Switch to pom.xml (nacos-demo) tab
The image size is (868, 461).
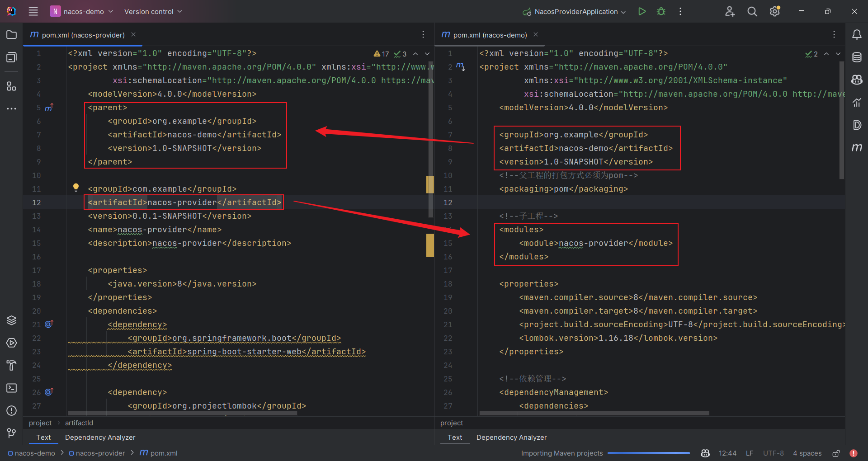click(x=490, y=35)
